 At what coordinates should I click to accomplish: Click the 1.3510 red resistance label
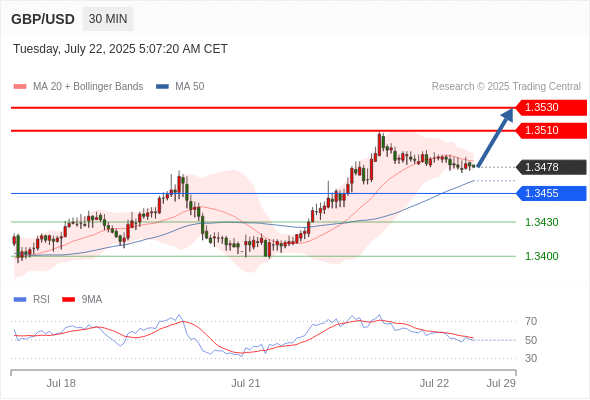551,131
